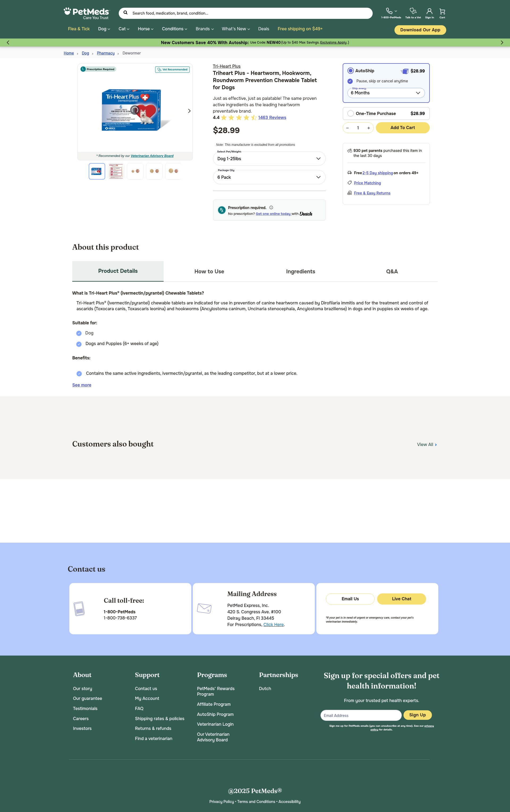The width and height of the screenshot is (510, 812).
Task: Expand the What's New navigation menu
Action: click(236, 29)
